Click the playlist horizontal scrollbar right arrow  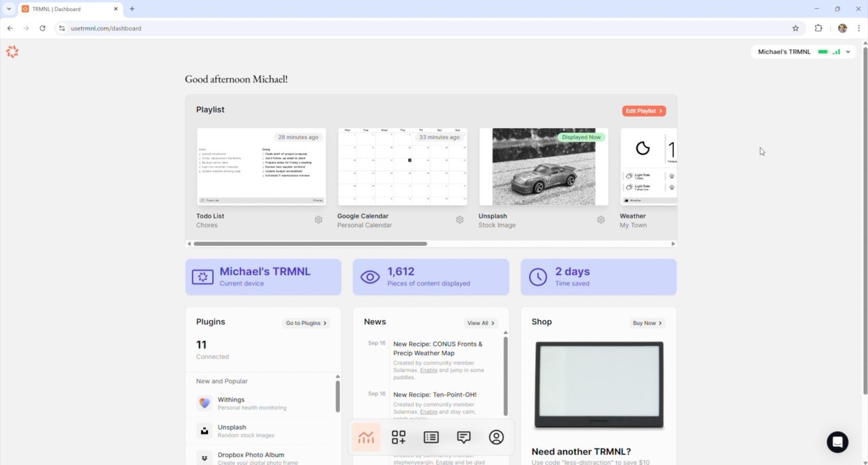673,244
